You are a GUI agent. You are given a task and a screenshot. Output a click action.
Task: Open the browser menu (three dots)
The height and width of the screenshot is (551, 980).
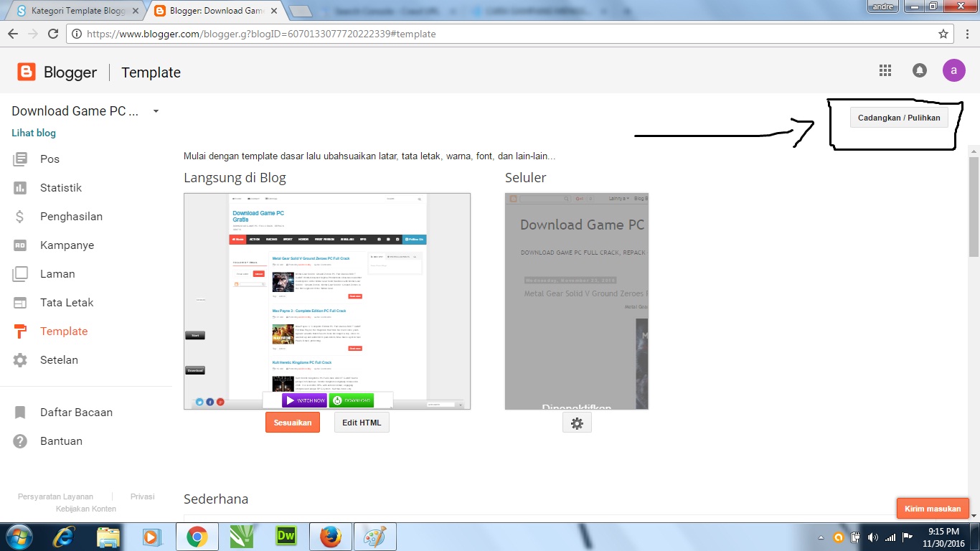(968, 34)
